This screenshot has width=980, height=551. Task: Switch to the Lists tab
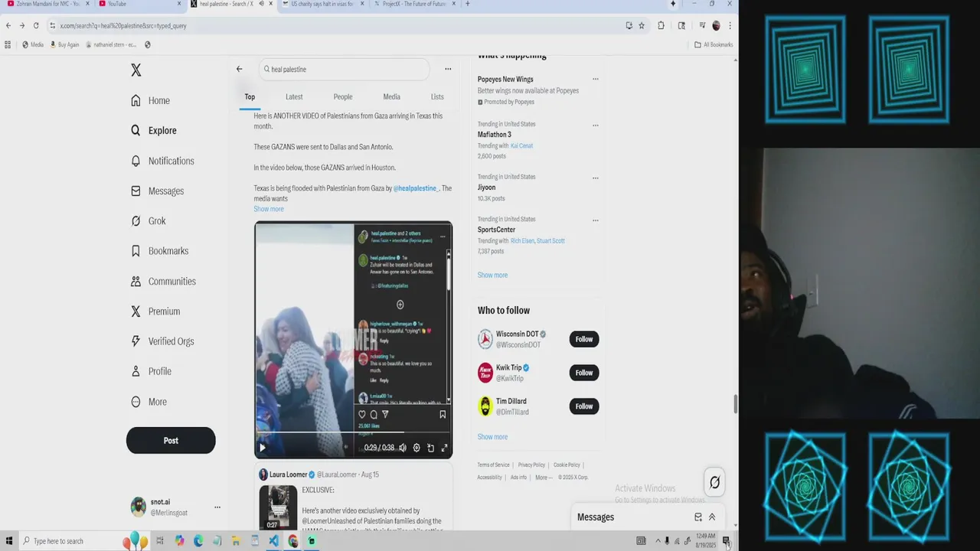[437, 97]
